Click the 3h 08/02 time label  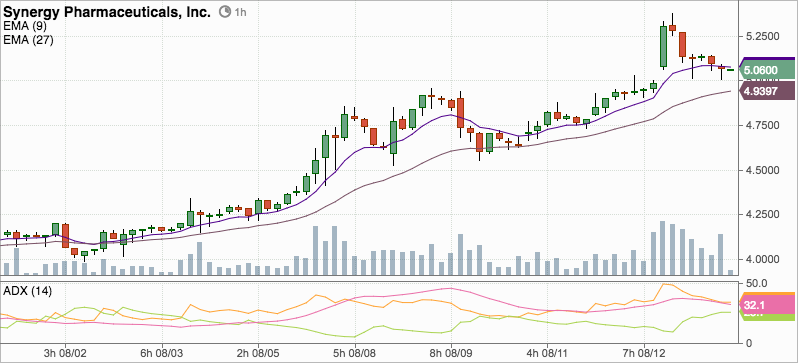(65, 352)
